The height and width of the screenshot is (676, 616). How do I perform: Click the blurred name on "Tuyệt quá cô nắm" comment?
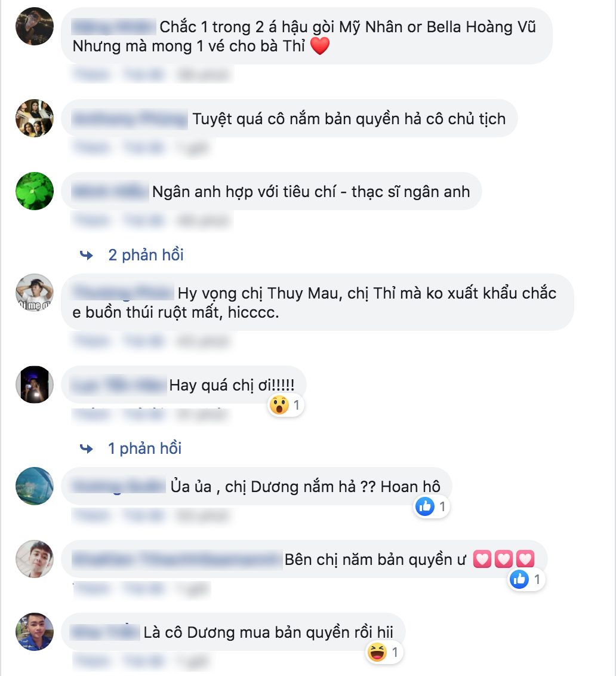point(130,119)
